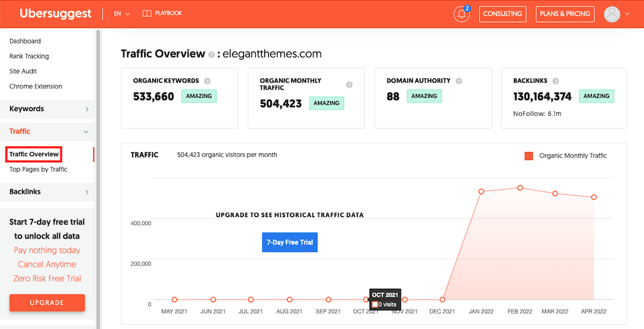Open the notifications bell icon

[462, 14]
